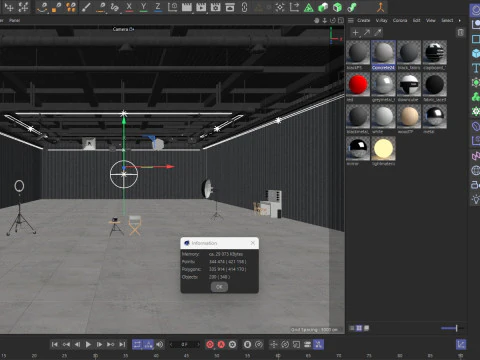
Task: Open the Edit menu in Material Manager
Action: pos(417,20)
